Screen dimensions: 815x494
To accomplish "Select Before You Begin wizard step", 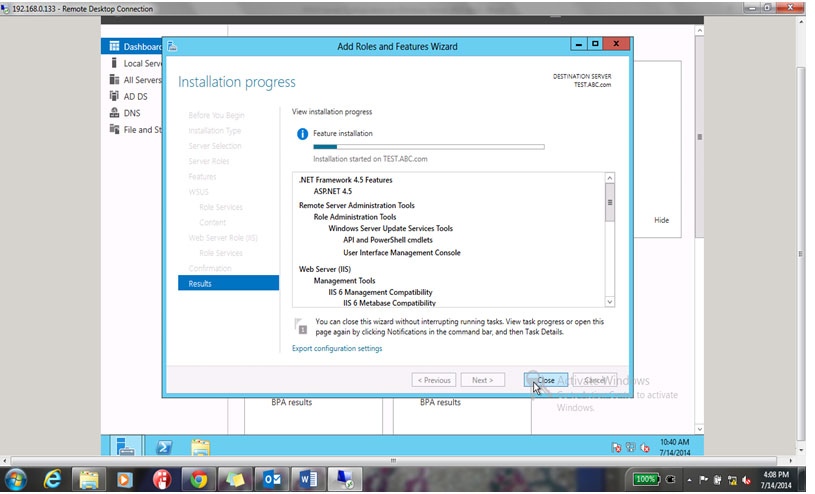I will click(216, 115).
